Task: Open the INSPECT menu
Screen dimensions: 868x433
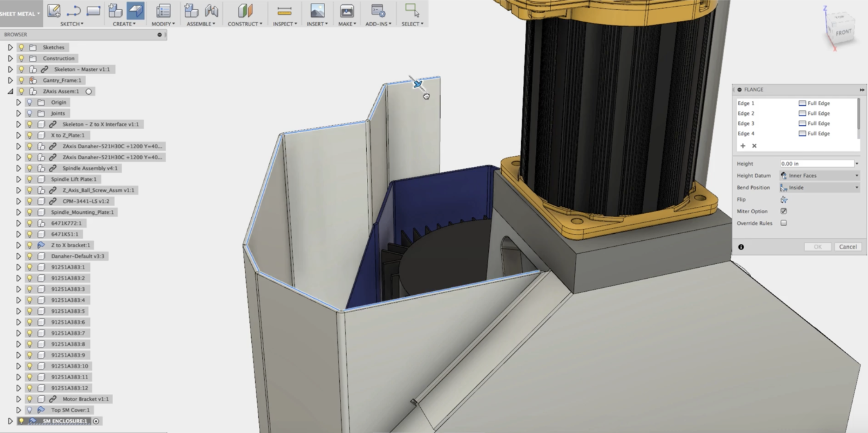Action: (x=285, y=24)
